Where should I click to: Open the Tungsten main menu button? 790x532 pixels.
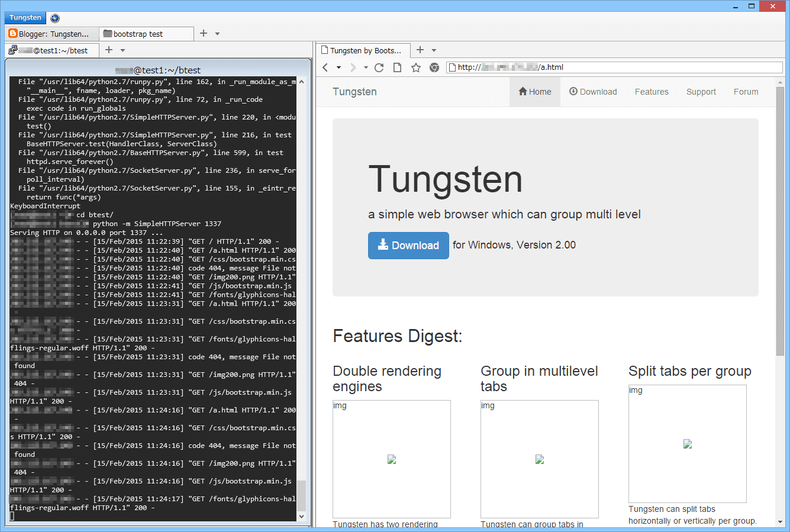[25, 18]
